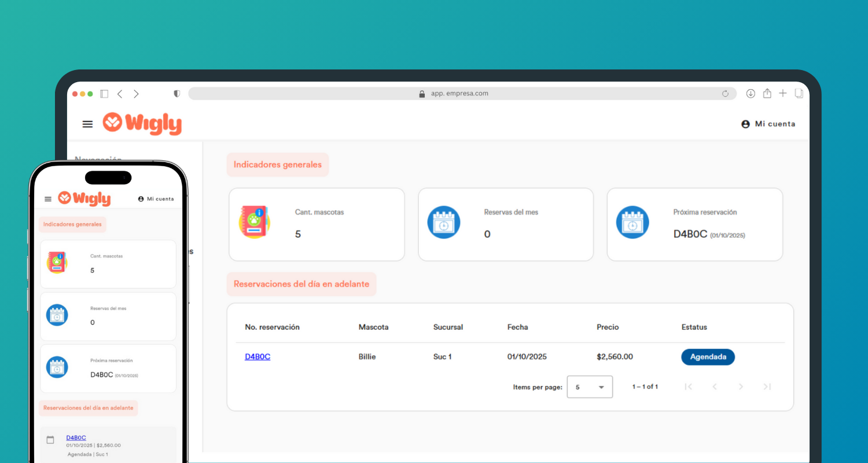Expand the Items per page dropdown
Viewport: 868px width, 463px height.
pyautogui.click(x=590, y=387)
